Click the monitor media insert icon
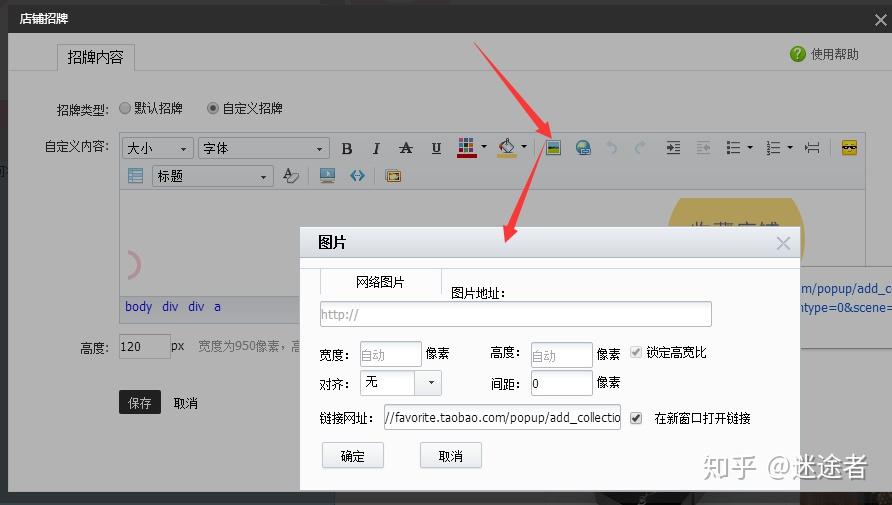This screenshot has height=505, width=892. point(327,176)
